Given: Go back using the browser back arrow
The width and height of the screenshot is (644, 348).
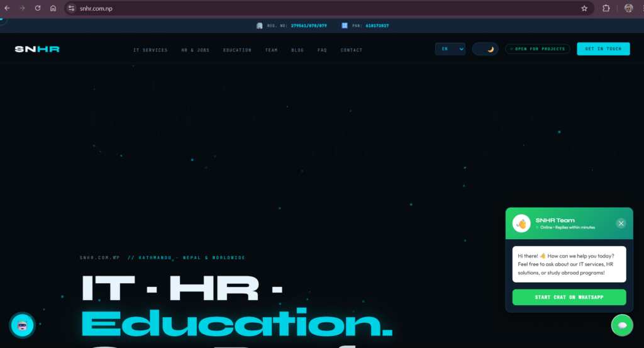Looking at the screenshot, I should pos(7,8).
